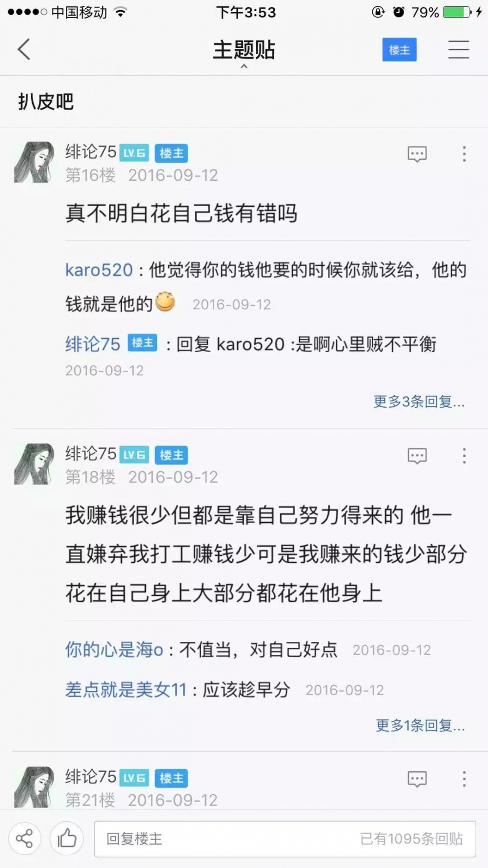The image size is (488, 868).
Task: Open three-dot options on 18th floor post
Action: (464, 456)
